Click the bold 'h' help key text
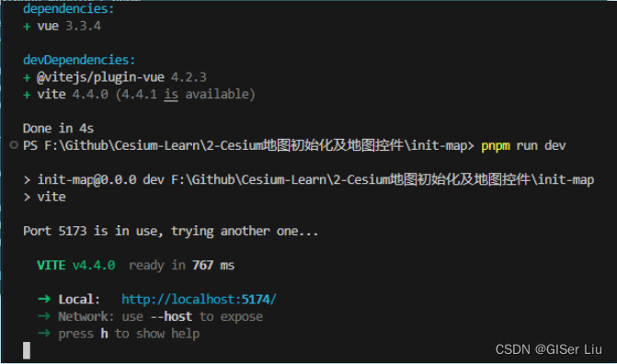This screenshot has height=364, width=617. pyautogui.click(x=104, y=334)
